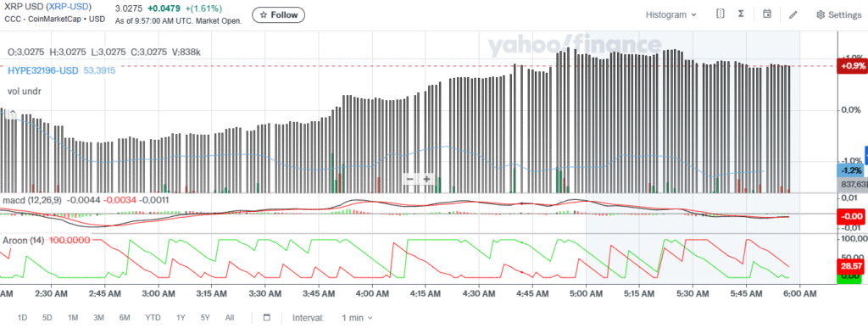Follow XRP USD with the star button

pos(278,15)
